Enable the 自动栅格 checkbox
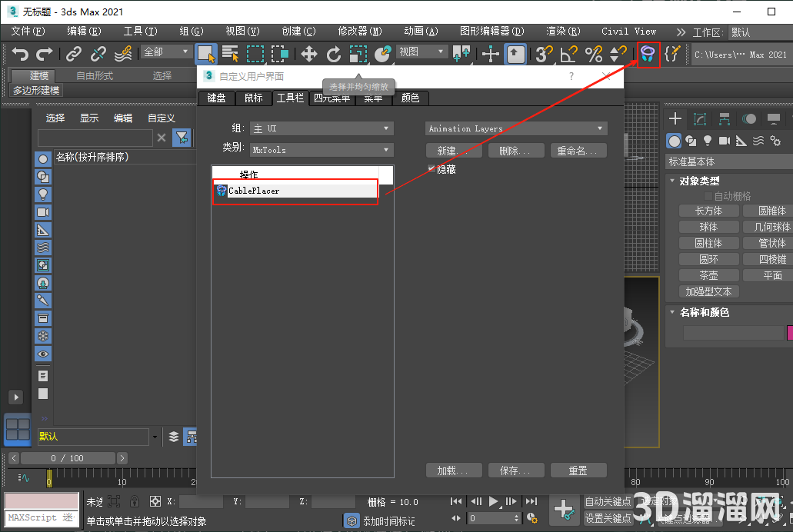The width and height of the screenshot is (793, 532). pyautogui.click(x=708, y=195)
